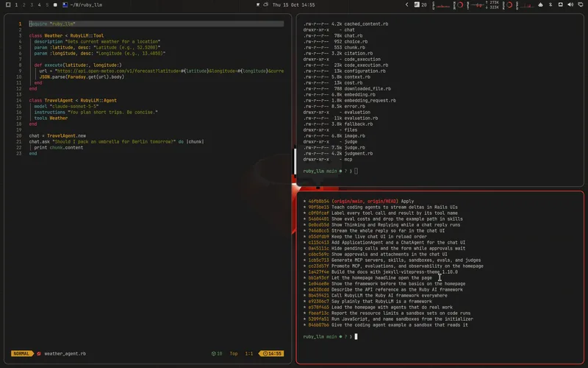The width and height of the screenshot is (588, 368).
Task: Click the weather cloud icon beside the date
Action: coord(266,5)
